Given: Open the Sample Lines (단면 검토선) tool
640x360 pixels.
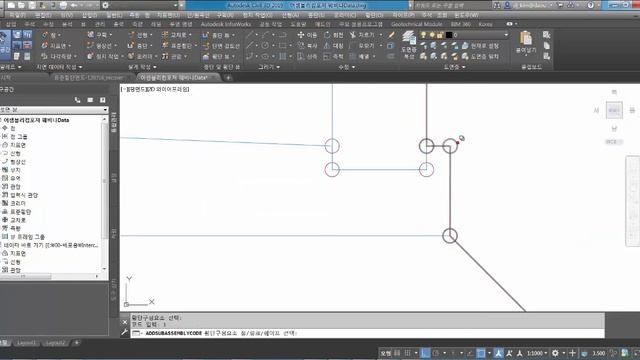Looking at the screenshot, I should point(221,46).
